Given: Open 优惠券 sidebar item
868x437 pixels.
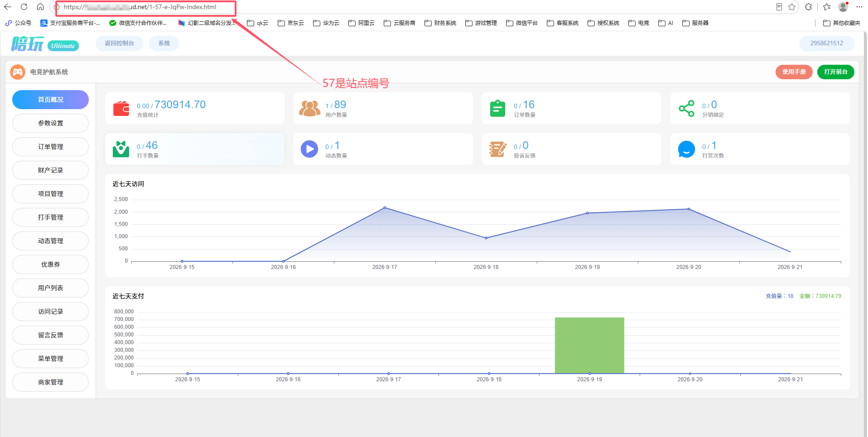Looking at the screenshot, I should click(50, 264).
